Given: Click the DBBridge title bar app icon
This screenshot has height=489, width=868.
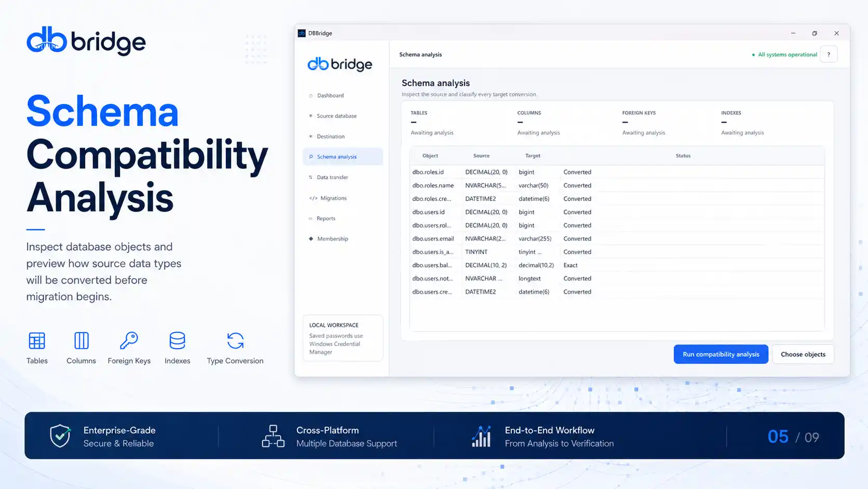Looking at the screenshot, I should tap(302, 33).
